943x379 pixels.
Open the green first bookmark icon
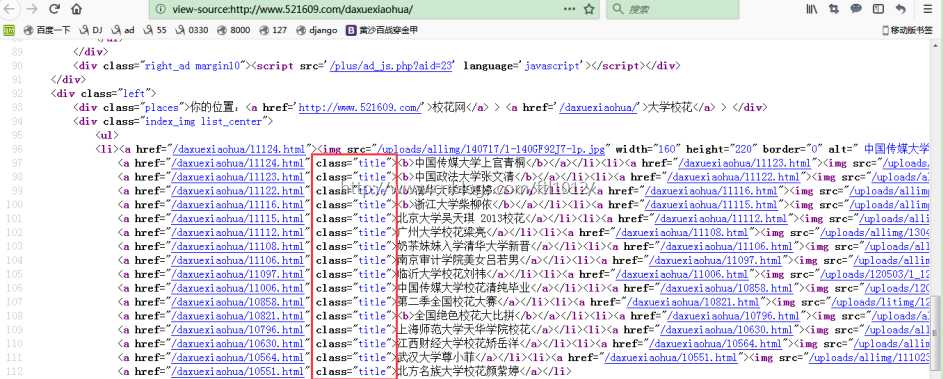coord(8,30)
